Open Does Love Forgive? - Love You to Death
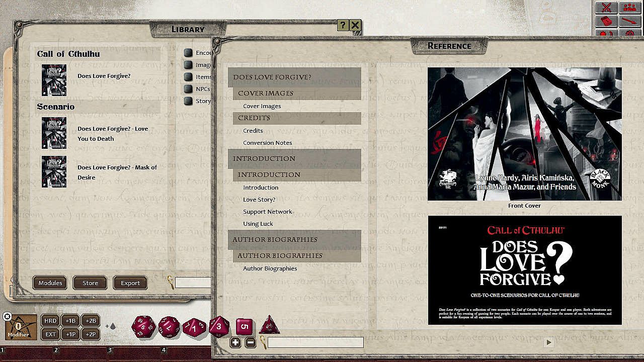The width and height of the screenshot is (644, 362). click(113, 134)
